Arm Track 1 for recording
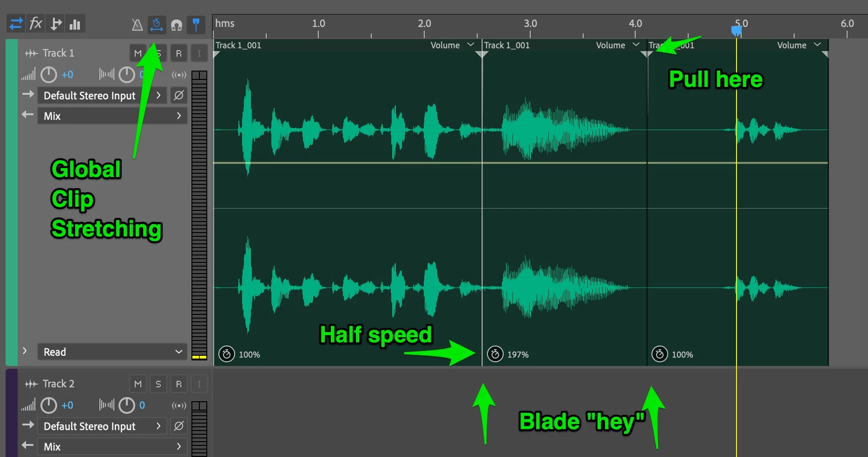This screenshot has height=457, width=868. click(x=179, y=53)
